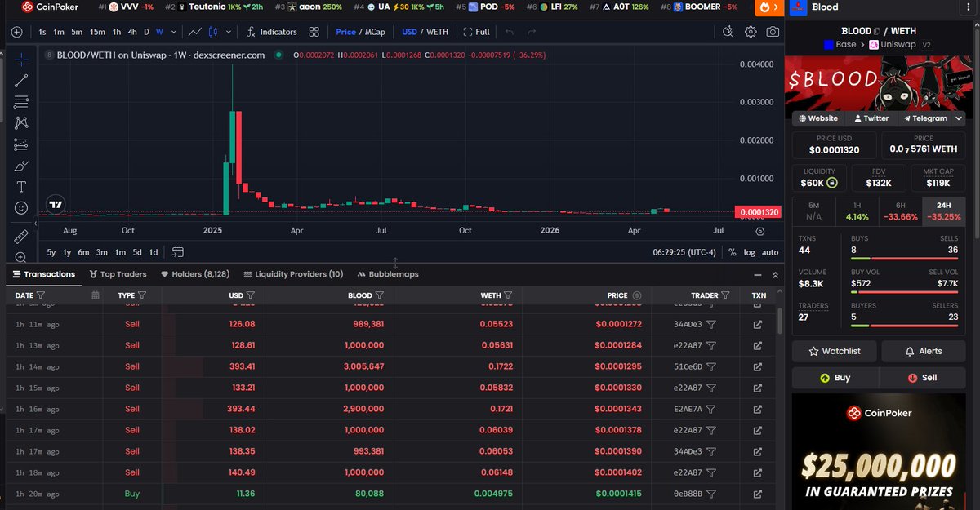Screen dimensions: 980x510
Task: Select the 15m timeframe
Action: (x=96, y=32)
